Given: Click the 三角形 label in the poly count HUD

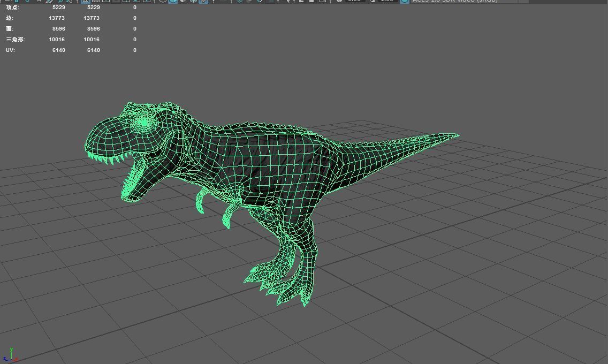Looking at the screenshot, I should 16,39.
